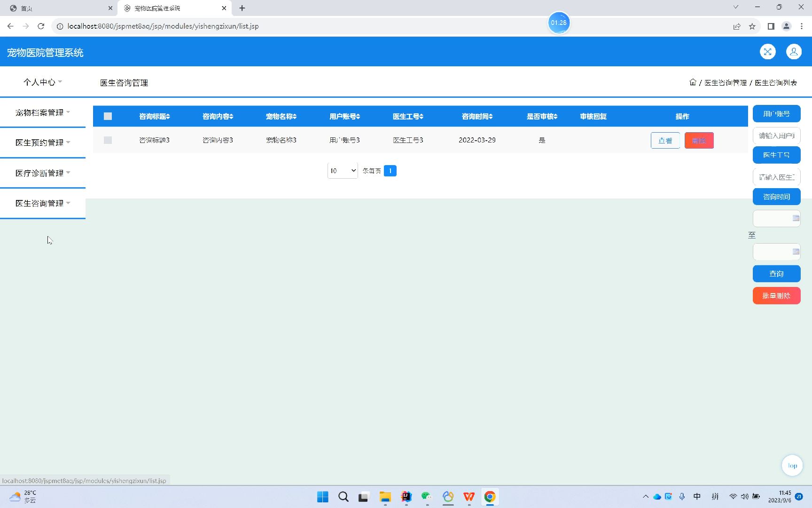Toggle fullscreen icon in blue header
The width and height of the screenshot is (812, 508).
(767, 52)
